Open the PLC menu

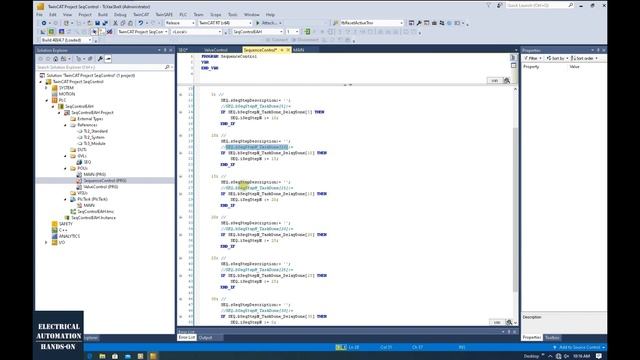point(183,15)
